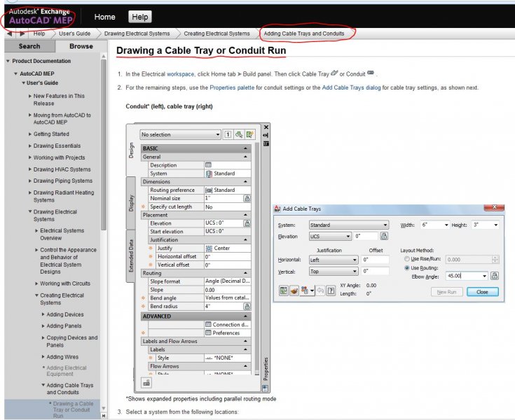
Task: Open the Elevation UCS dropdown
Action: (331, 237)
